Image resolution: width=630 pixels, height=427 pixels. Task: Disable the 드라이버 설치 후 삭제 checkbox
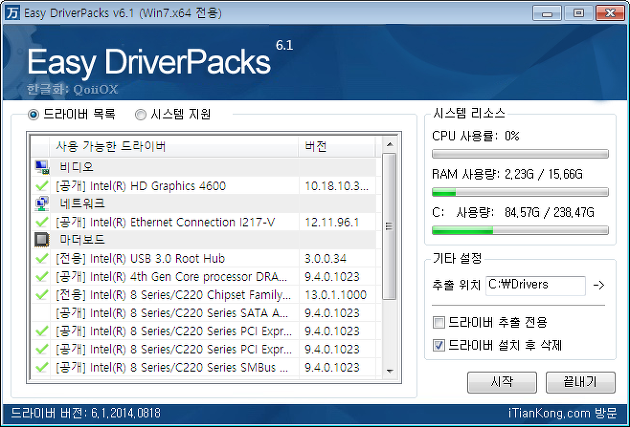439,345
